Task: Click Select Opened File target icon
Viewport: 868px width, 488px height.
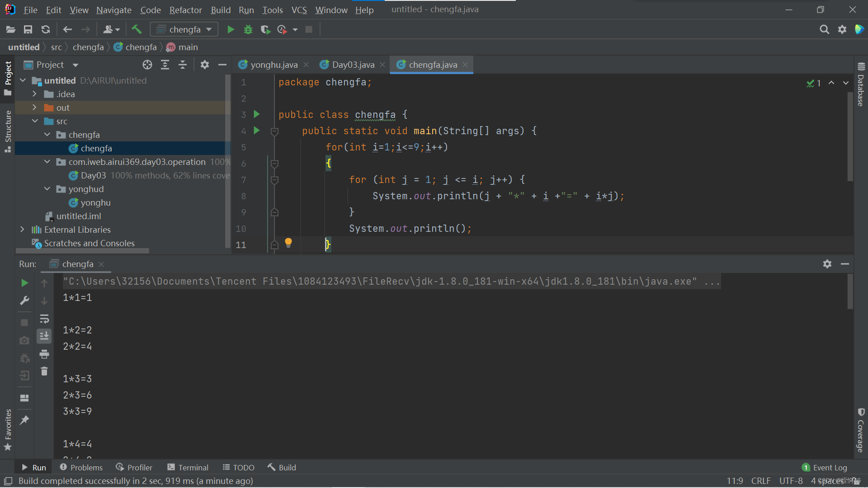Action: 147,65
